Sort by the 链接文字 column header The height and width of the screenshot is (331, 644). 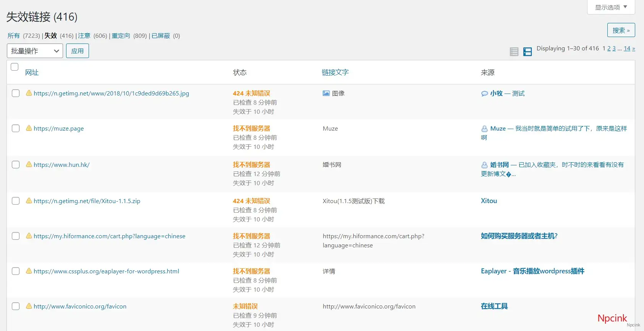click(335, 72)
